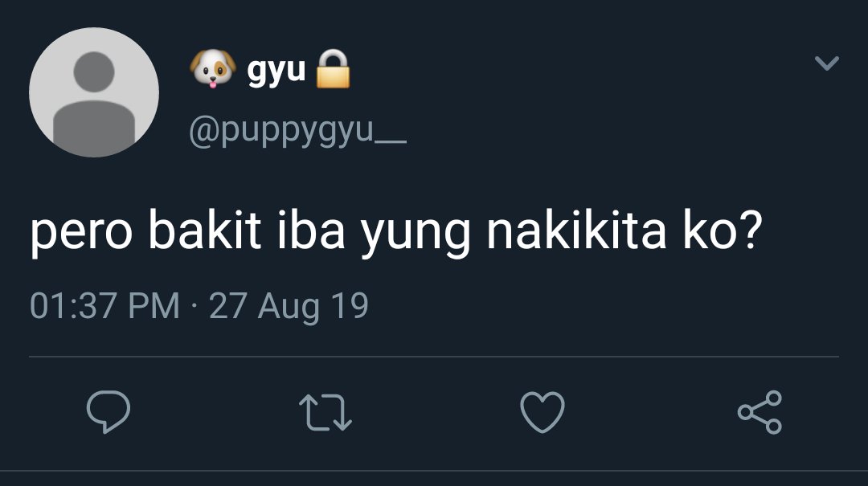Open the display name gyu

[x=276, y=71]
